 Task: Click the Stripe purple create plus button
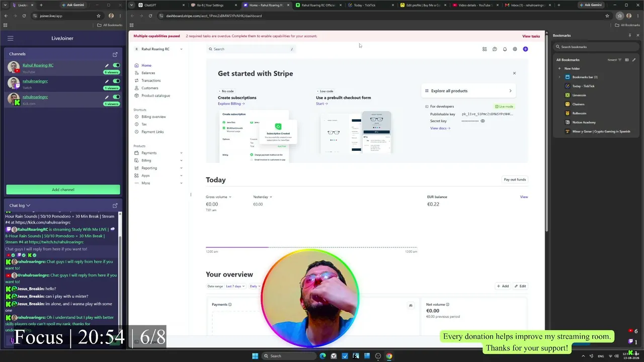click(x=525, y=49)
